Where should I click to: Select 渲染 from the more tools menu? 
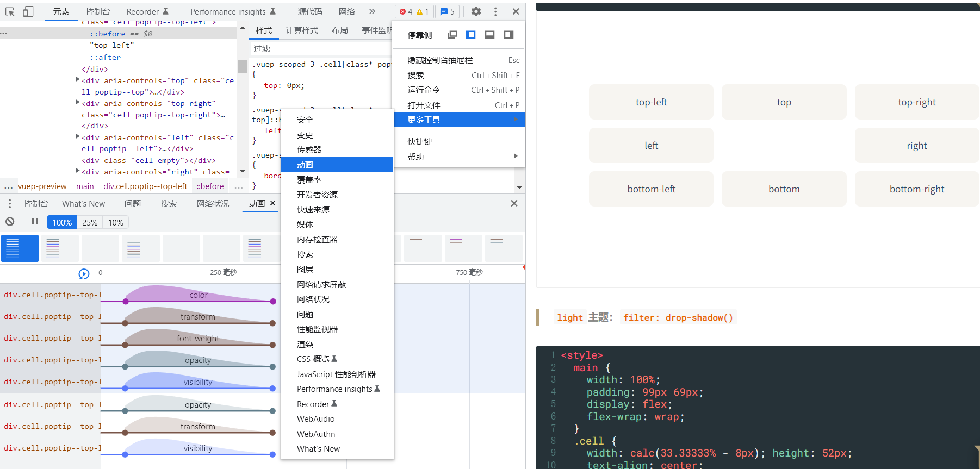point(305,344)
